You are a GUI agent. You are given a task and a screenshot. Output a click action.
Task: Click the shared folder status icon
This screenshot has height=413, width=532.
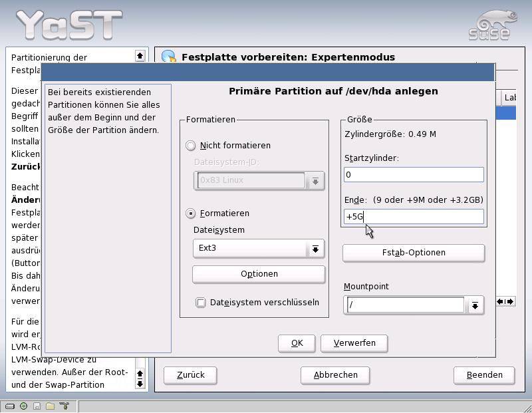[x=51, y=406]
